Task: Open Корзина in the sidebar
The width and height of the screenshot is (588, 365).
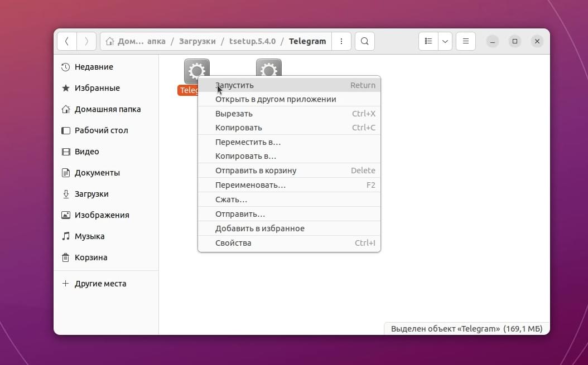Action: 106,257
